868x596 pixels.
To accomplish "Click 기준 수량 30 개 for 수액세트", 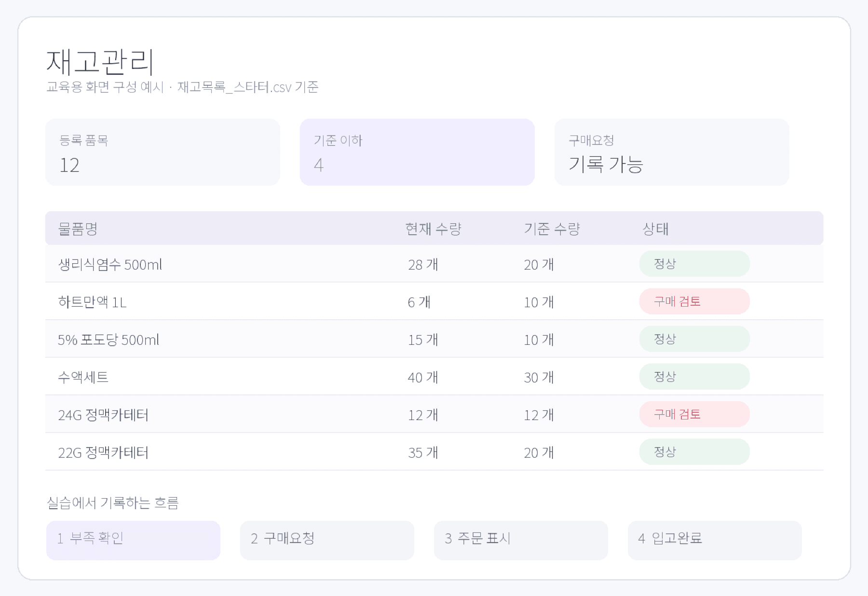I will tap(539, 377).
